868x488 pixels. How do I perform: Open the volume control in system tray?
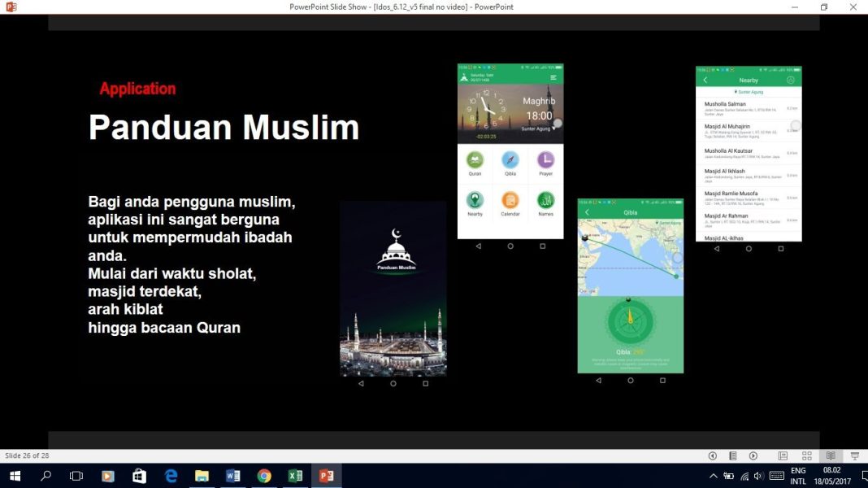tap(758, 476)
